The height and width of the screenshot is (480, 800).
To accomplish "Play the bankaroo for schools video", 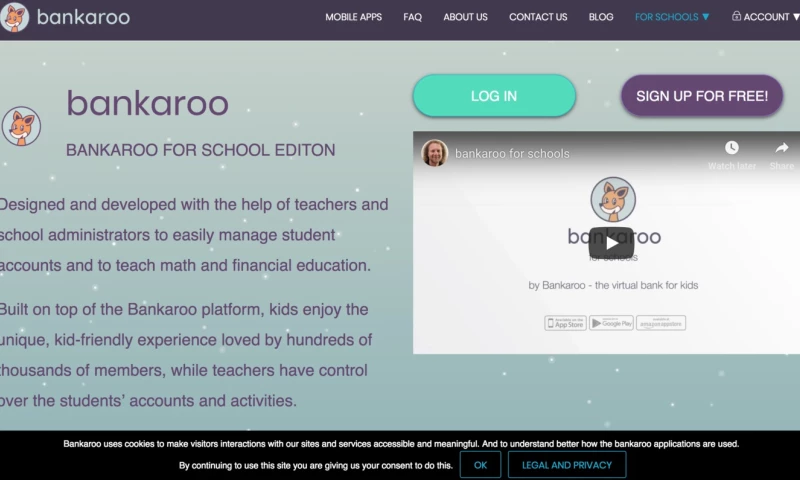I will click(x=611, y=242).
